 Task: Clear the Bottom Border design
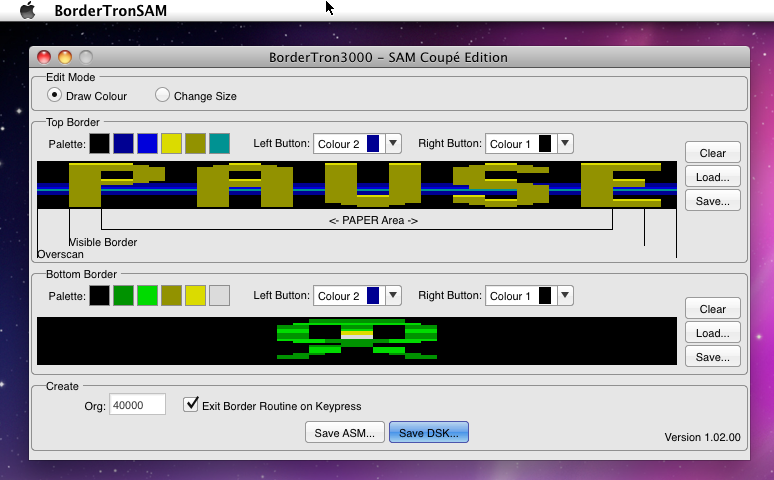point(712,309)
